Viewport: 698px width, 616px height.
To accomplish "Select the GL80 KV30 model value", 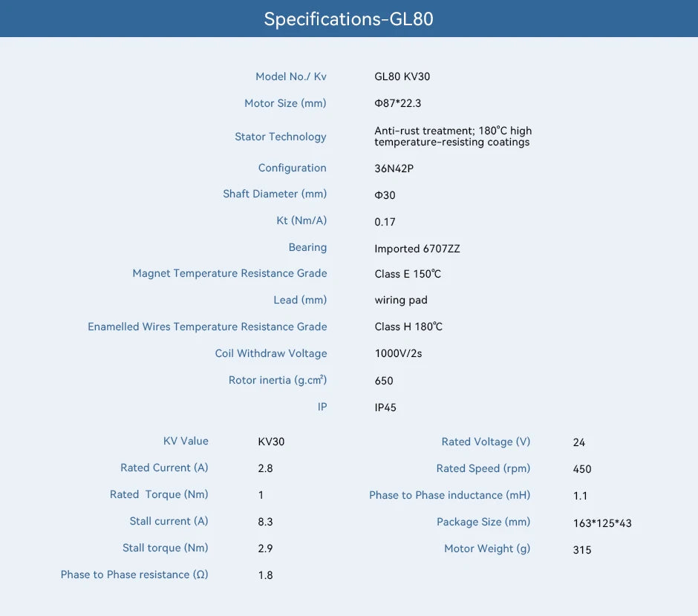I will (x=402, y=76).
